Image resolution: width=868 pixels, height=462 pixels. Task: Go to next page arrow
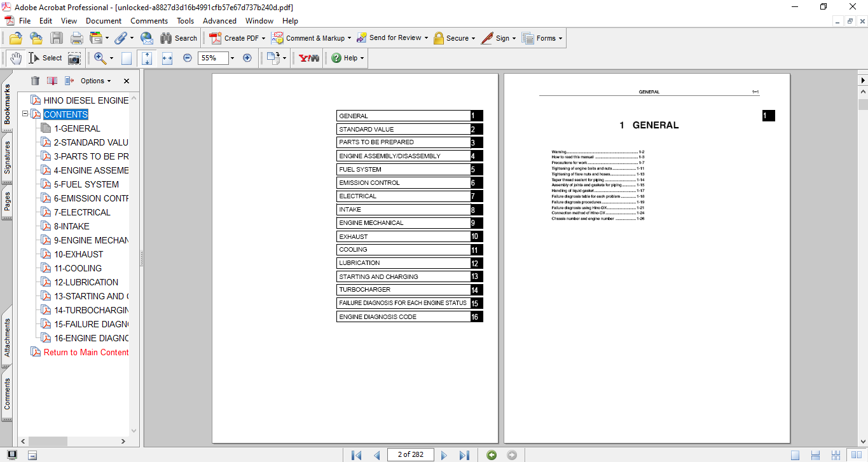[444, 455]
